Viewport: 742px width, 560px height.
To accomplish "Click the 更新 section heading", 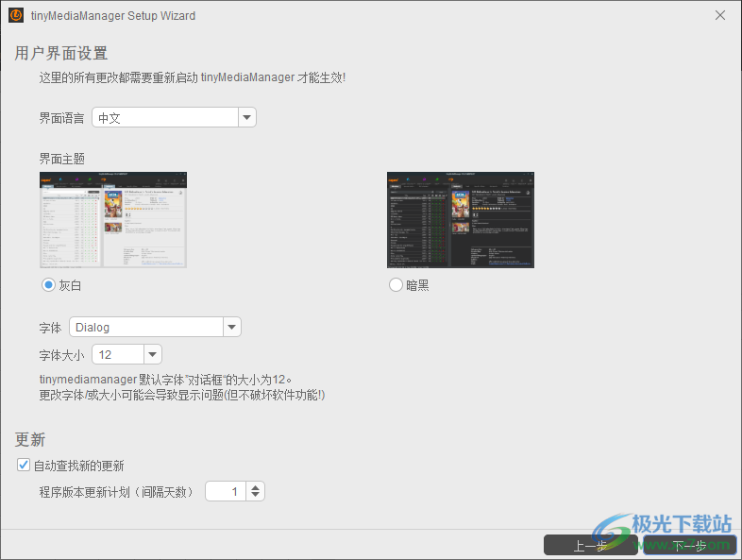I will point(30,439).
